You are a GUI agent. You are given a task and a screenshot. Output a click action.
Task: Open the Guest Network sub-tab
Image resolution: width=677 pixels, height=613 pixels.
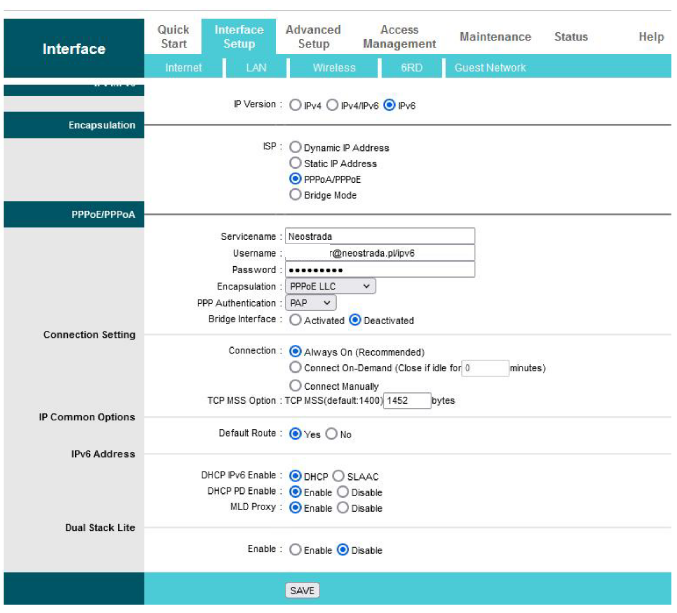pos(490,68)
